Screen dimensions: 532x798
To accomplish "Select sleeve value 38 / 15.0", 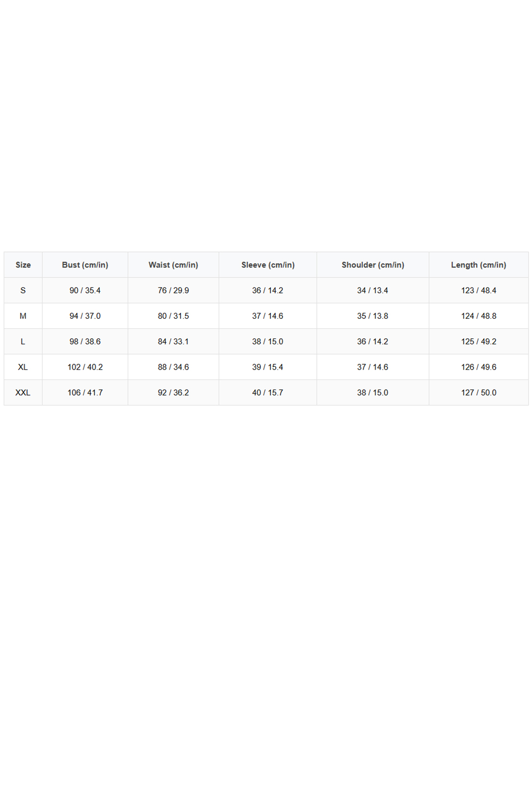I will tap(268, 341).
